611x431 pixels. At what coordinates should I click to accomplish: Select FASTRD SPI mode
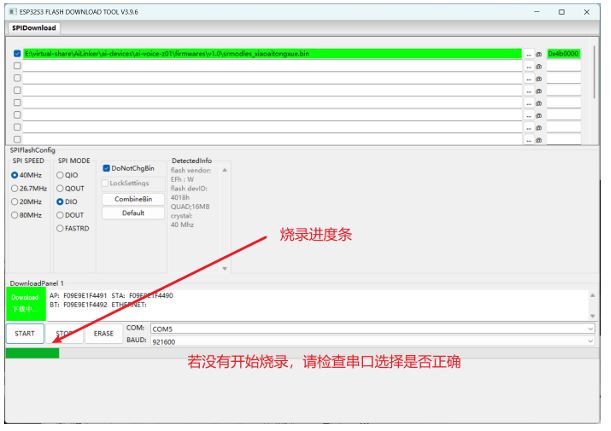pos(73,228)
